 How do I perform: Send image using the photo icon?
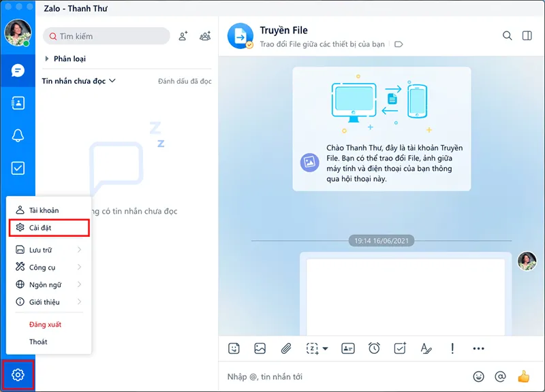(260, 348)
